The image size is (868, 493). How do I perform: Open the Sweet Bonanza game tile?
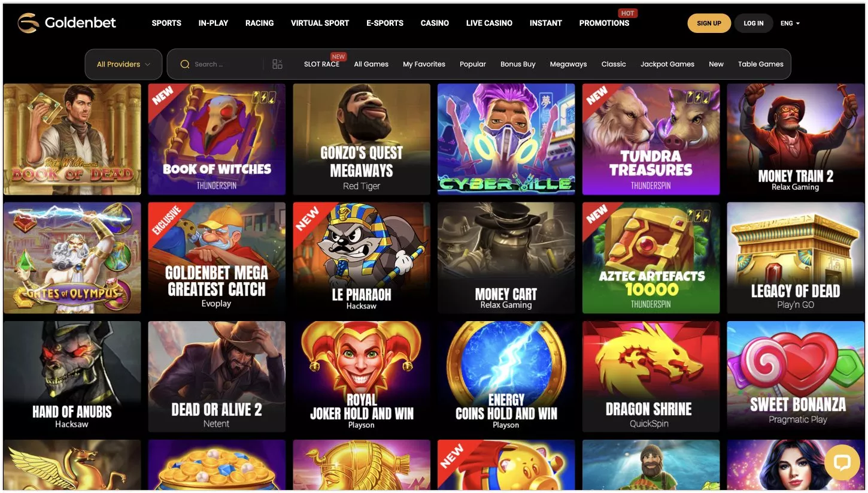(x=796, y=376)
